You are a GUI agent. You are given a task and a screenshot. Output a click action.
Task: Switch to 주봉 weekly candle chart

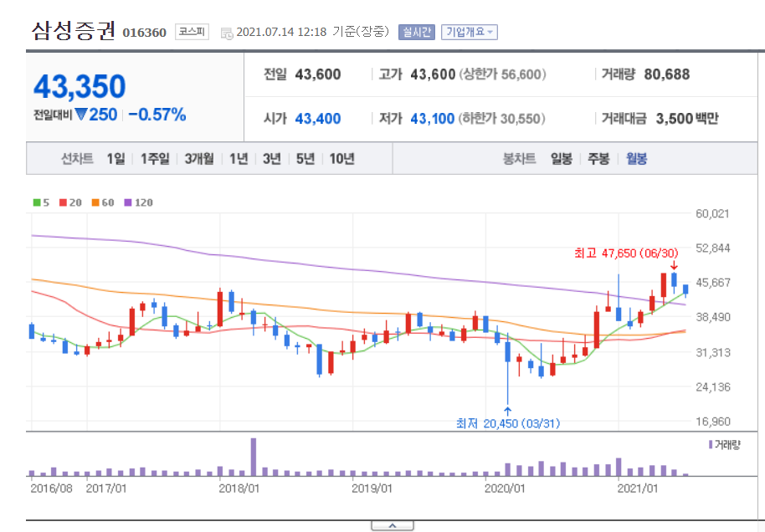coord(598,158)
